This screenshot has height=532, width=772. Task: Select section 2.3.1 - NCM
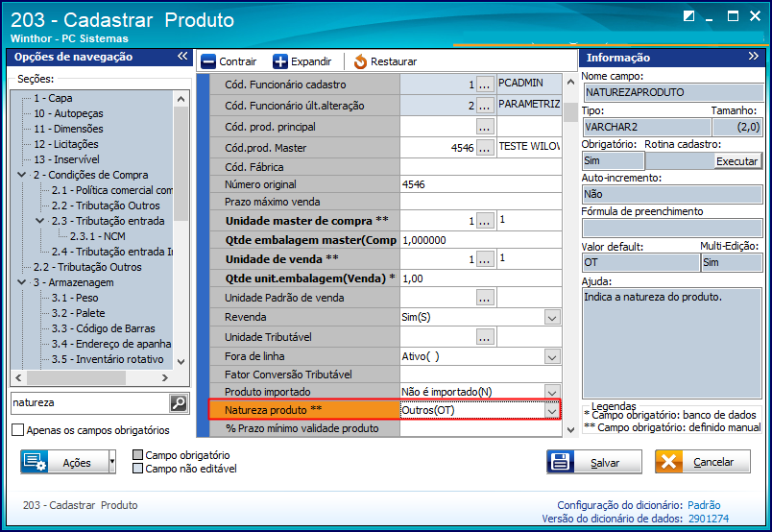coord(98,236)
